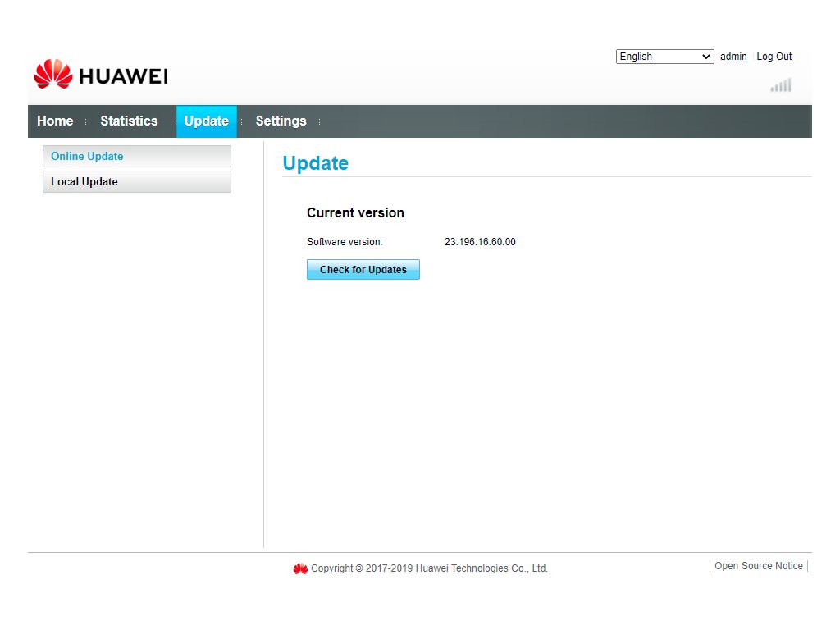Click the Huawei Technologies copyright text
Image resolution: width=840 pixels, height=630 pixels.
pos(429,568)
